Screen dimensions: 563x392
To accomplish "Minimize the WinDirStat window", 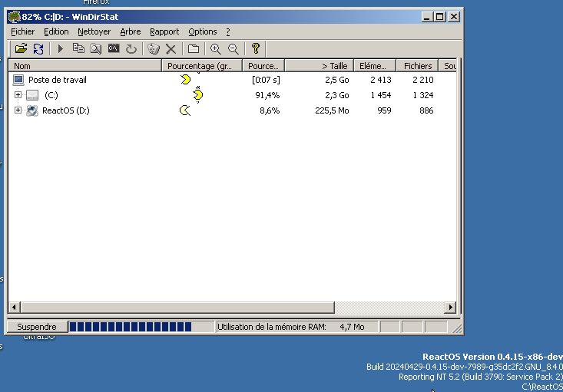I will point(426,17).
